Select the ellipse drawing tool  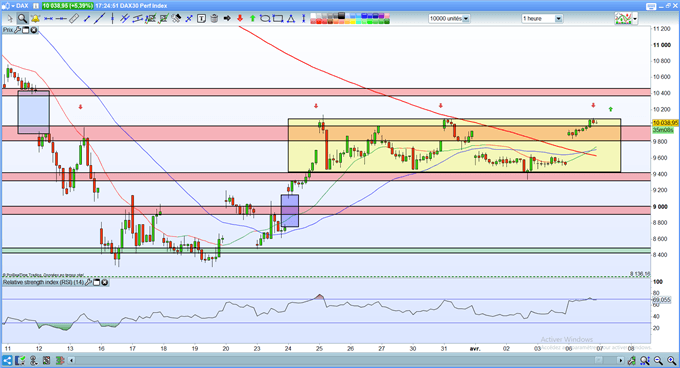click(265, 19)
